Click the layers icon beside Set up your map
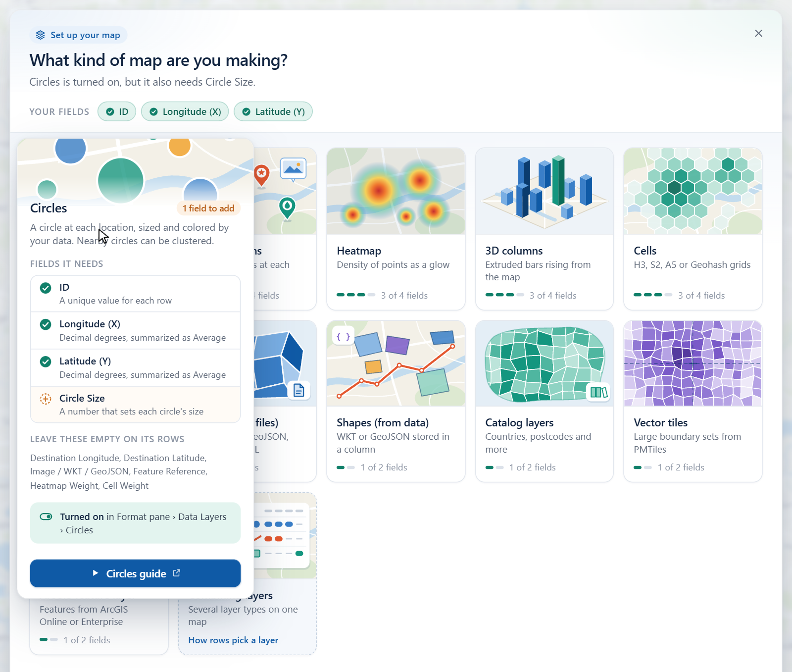The height and width of the screenshot is (672, 792). [41, 35]
